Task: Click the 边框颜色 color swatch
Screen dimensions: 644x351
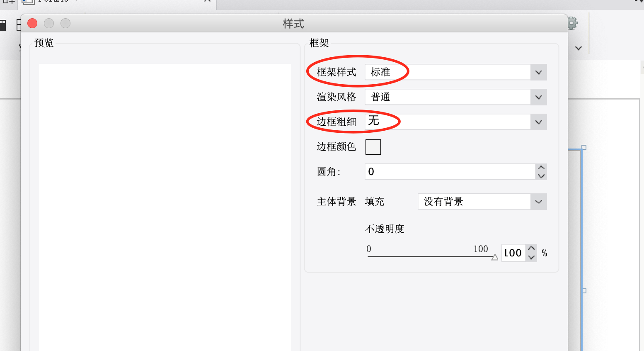Action: [x=373, y=147]
